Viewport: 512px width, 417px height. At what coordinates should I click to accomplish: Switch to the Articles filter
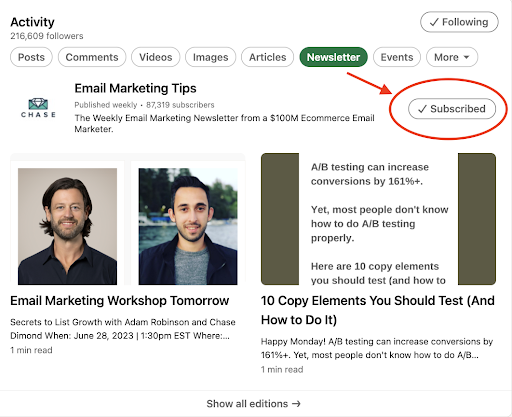268,57
